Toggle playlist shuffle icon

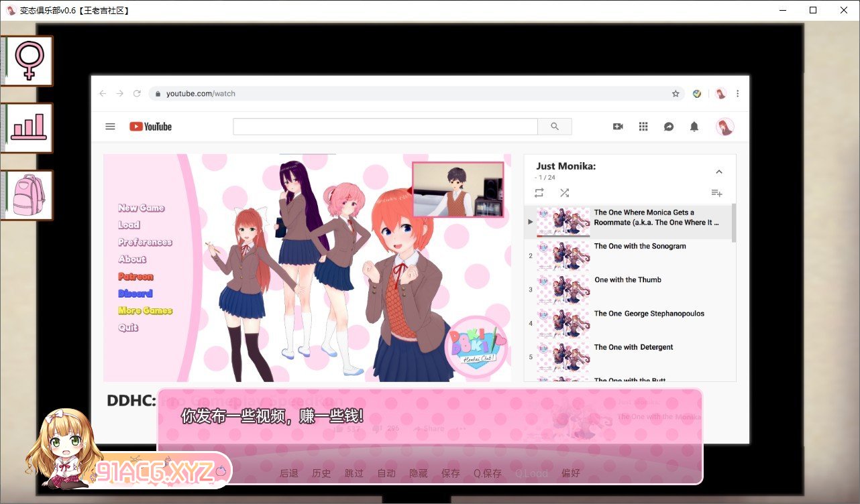click(564, 193)
